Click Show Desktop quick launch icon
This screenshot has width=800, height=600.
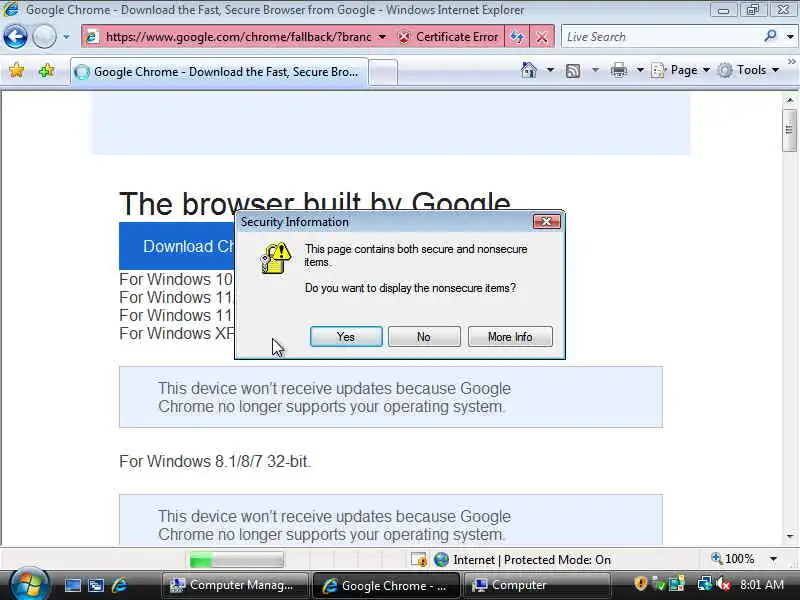[x=72, y=585]
